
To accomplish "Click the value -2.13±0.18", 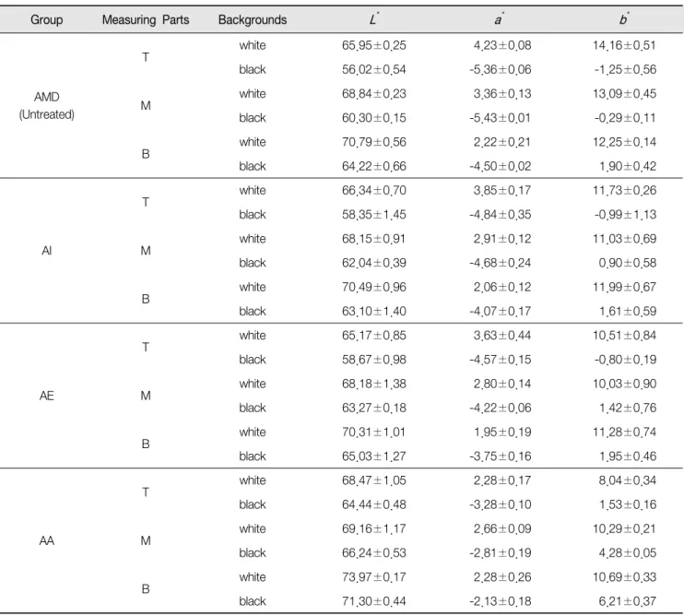I will click(x=501, y=601).
